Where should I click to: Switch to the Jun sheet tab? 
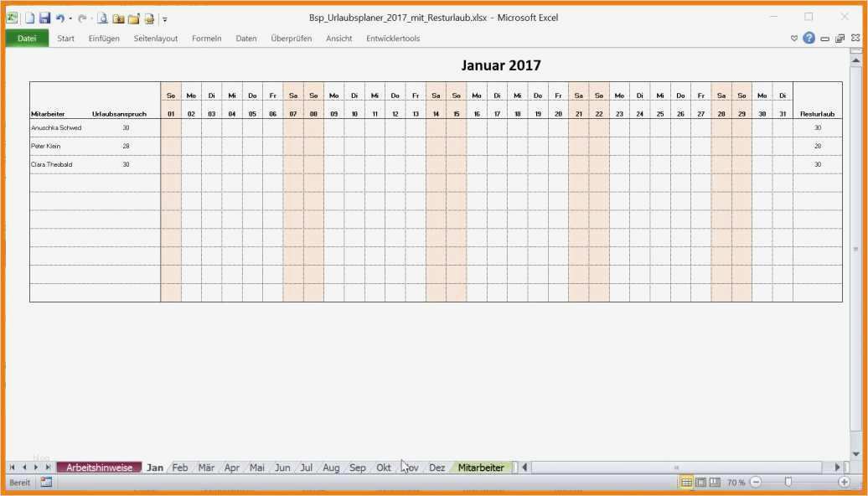(282, 468)
